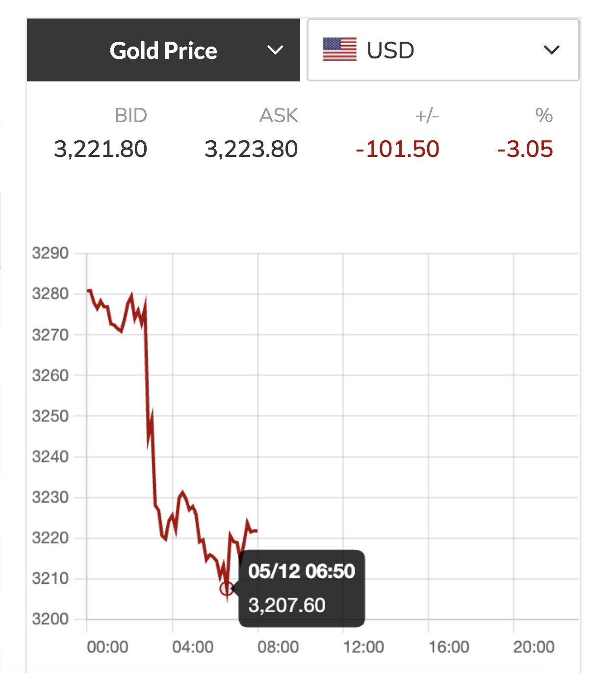Click the USD dropdown chevron arrow
Image resolution: width=616 pixels, height=673 pixels.
click(x=552, y=50)
